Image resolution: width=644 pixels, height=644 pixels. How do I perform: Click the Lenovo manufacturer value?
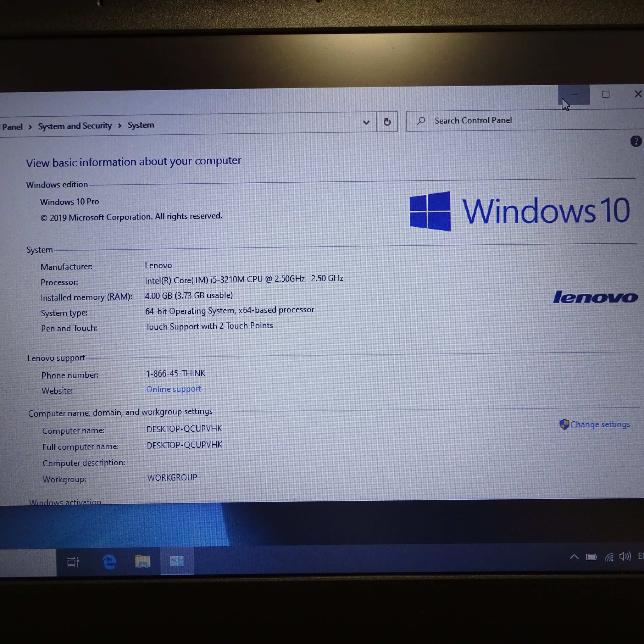point(158,266)
